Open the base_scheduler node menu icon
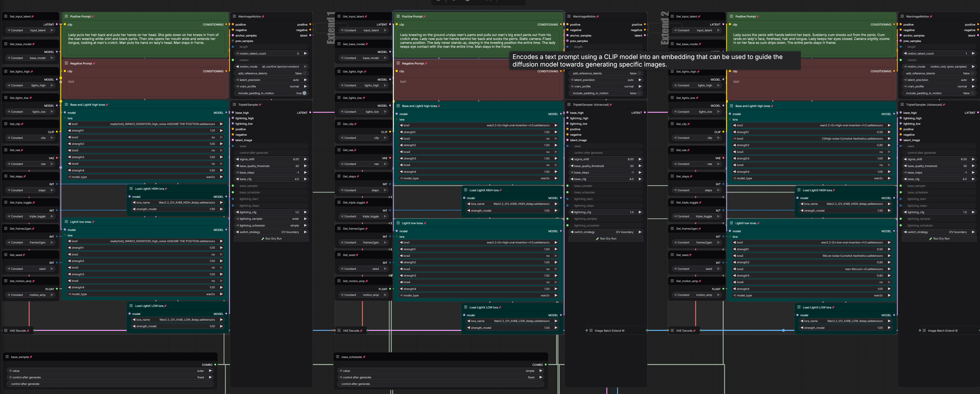The width and height of the screenshot is (980, 394). click(337, 357)
